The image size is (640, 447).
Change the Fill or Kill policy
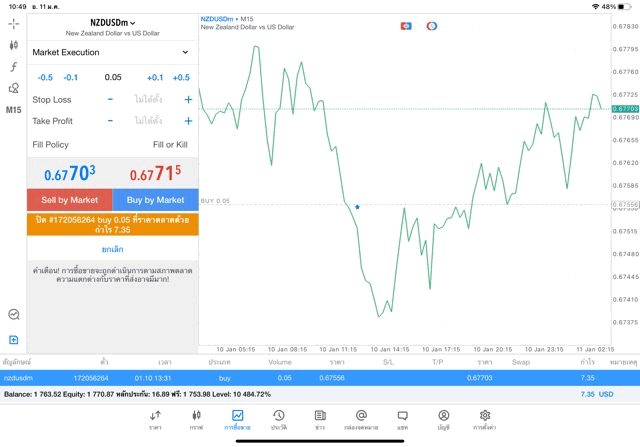170,145
